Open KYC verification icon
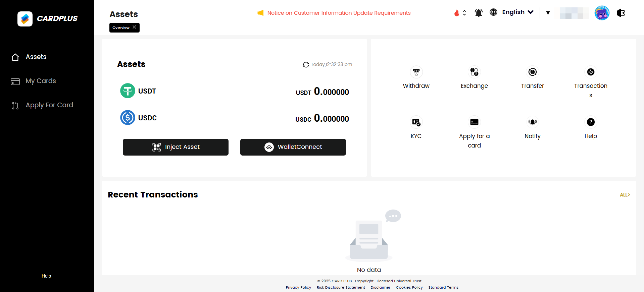 click(x=416, y=122)
